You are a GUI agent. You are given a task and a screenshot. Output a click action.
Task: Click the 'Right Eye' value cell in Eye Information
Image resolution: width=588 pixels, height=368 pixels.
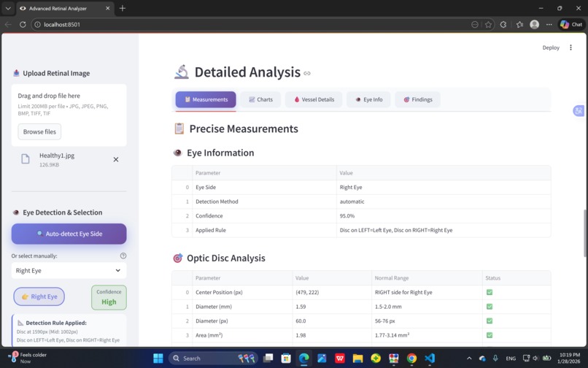(x=444, y=188)
